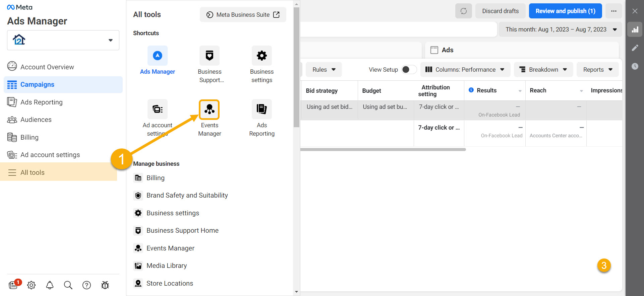This screenshot has width=644, height=296.
Task: Click 'Using ad set bu...' cell
Action: [x=385, y=107]
